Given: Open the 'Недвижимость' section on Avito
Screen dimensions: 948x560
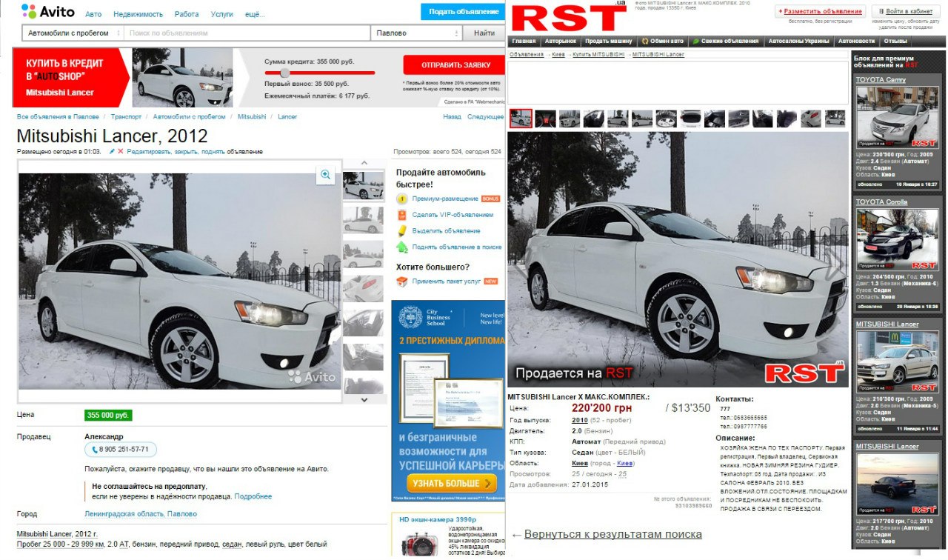Looking at the screenshot, I should [x=138, y=14].
